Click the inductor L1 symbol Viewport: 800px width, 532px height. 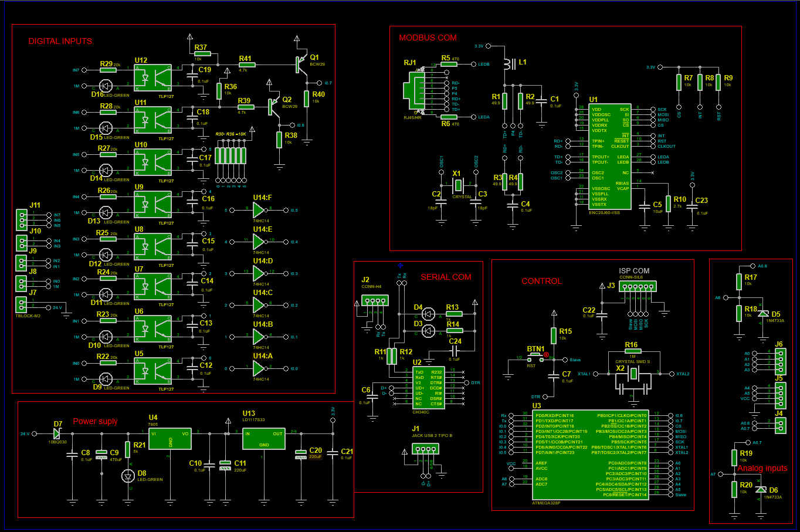coord(509,63)
